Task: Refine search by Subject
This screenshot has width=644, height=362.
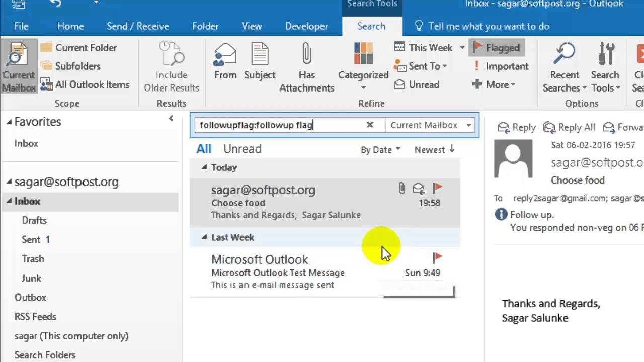Action: click(260, 62)
